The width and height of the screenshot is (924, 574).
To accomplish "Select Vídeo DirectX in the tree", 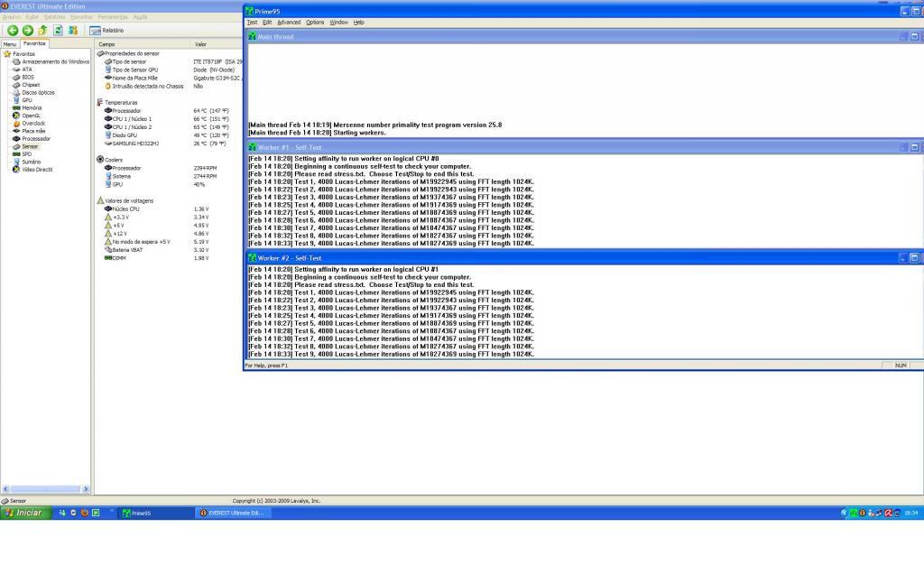I will 32,169.
